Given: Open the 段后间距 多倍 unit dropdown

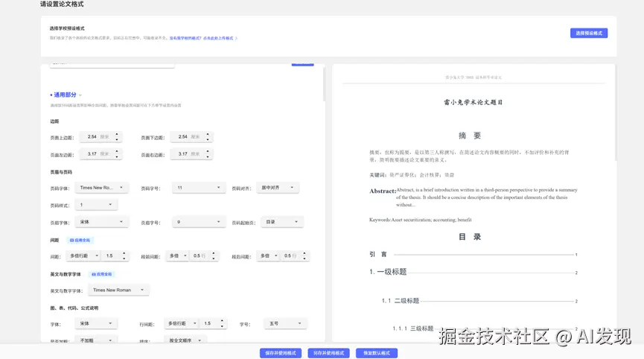Looking at the screenshot, I should coord(268,255).
